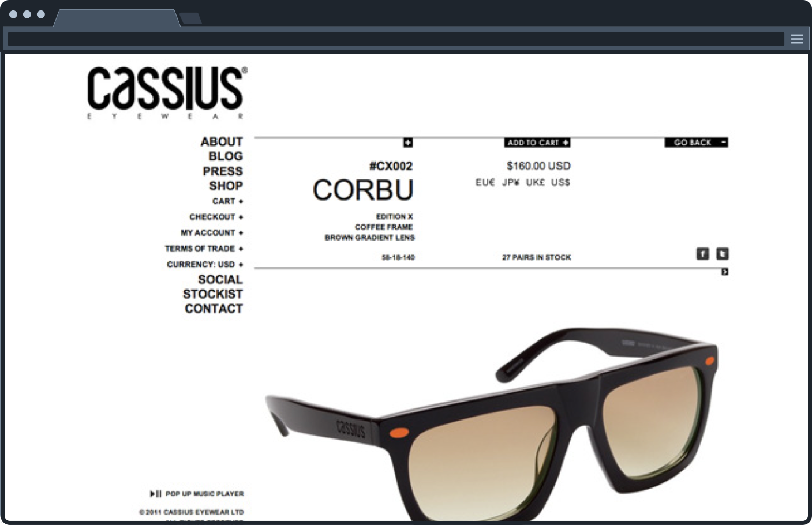
Task: Select US$ currency option
Action: coord(560,182)
